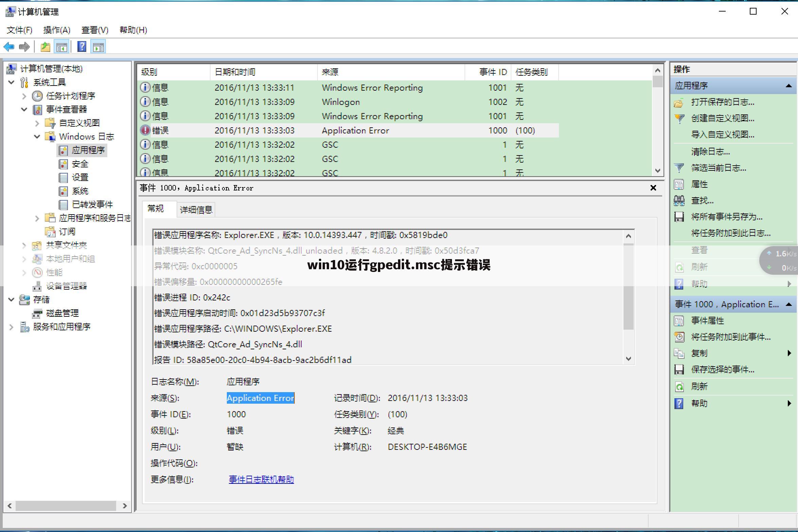Click 将任务附加到此事件 action
Screen dimensions: 798x532
tap(731, 337)
